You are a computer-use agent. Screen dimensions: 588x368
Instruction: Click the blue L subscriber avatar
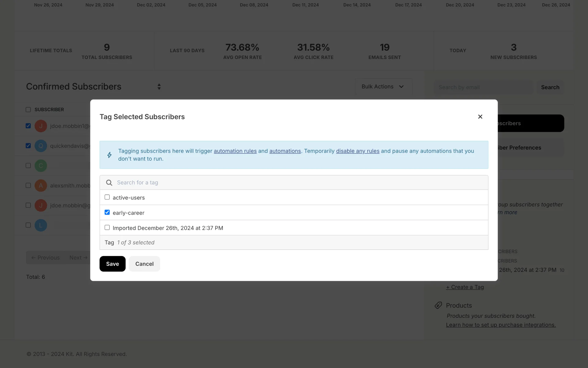[x=41, y=225]
